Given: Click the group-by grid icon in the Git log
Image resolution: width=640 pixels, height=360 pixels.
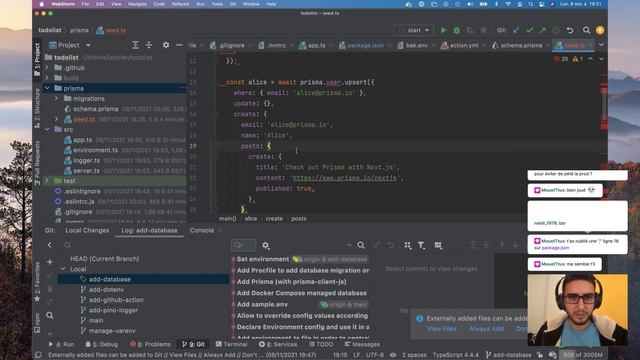Looking at the screenshot, I should [407, 245].
